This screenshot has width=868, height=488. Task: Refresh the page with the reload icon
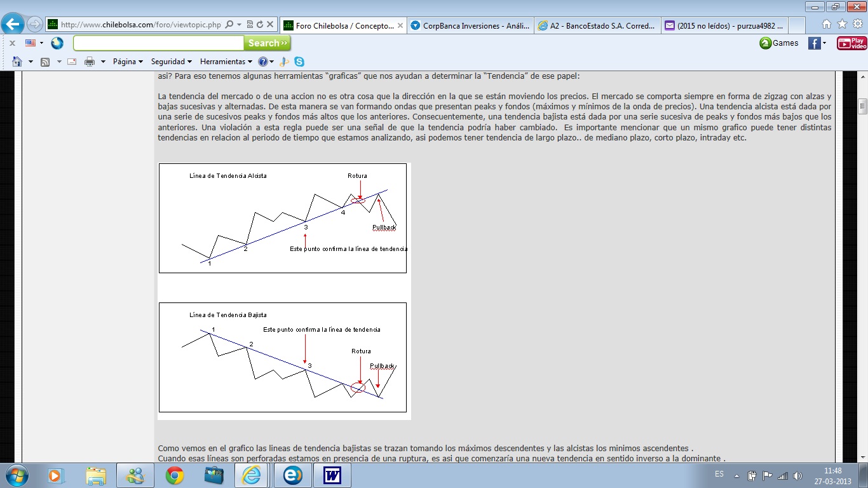(260, 25)
